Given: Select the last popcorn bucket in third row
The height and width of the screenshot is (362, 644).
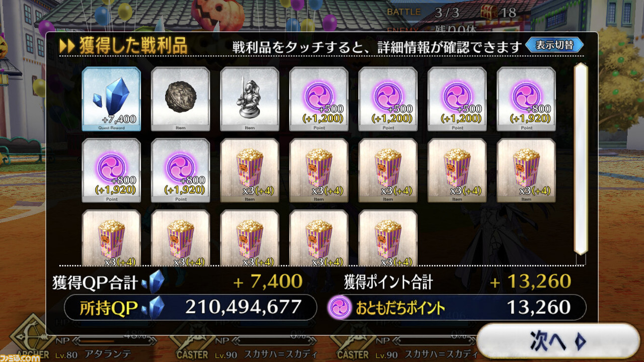Looking at the screenshot, I should (388, 238).
